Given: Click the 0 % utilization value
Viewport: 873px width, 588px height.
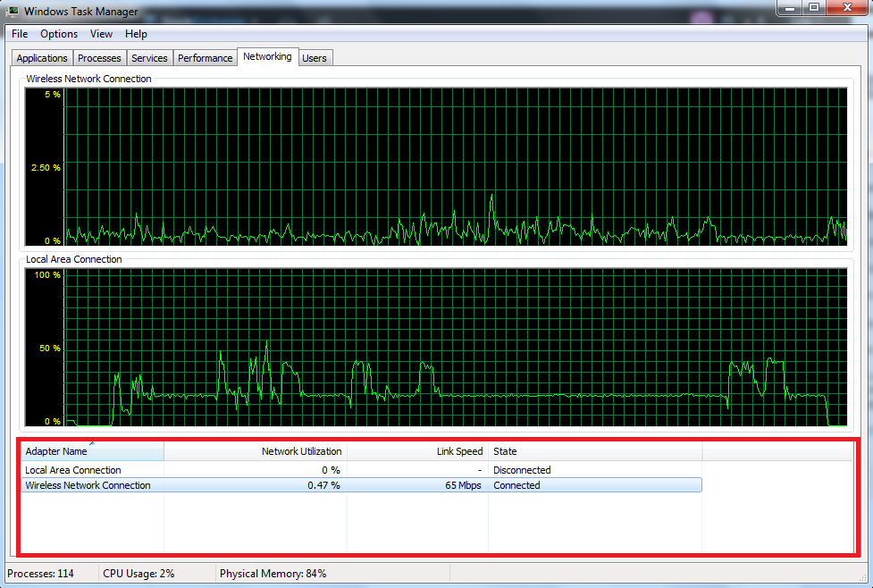Looking at the screenshot, I should [x=331, y=470].
